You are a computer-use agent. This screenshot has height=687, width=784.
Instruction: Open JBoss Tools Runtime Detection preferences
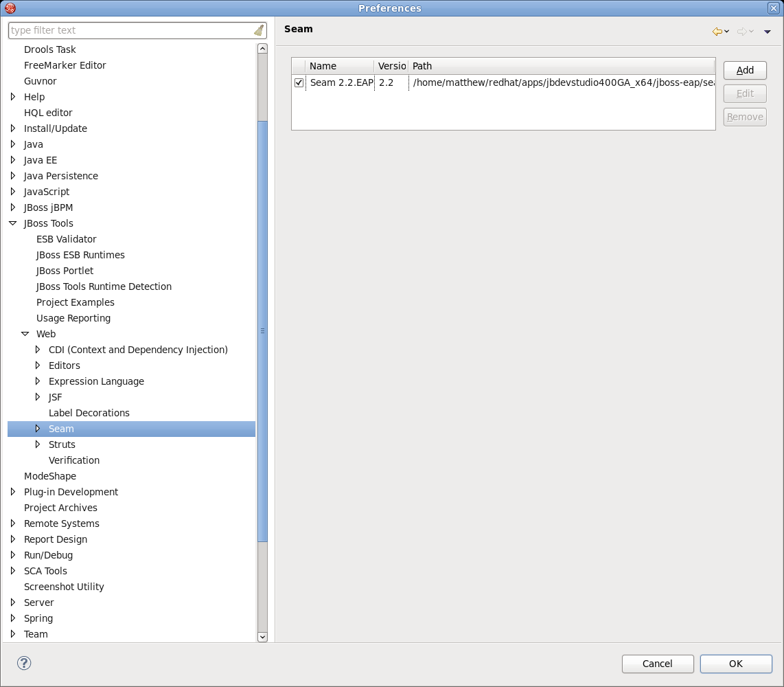104,286
